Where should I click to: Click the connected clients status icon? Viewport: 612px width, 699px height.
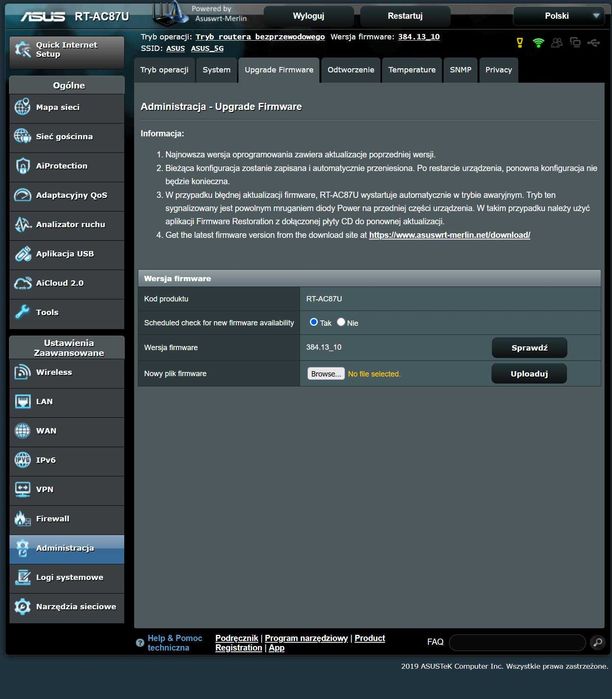(557, 42)
